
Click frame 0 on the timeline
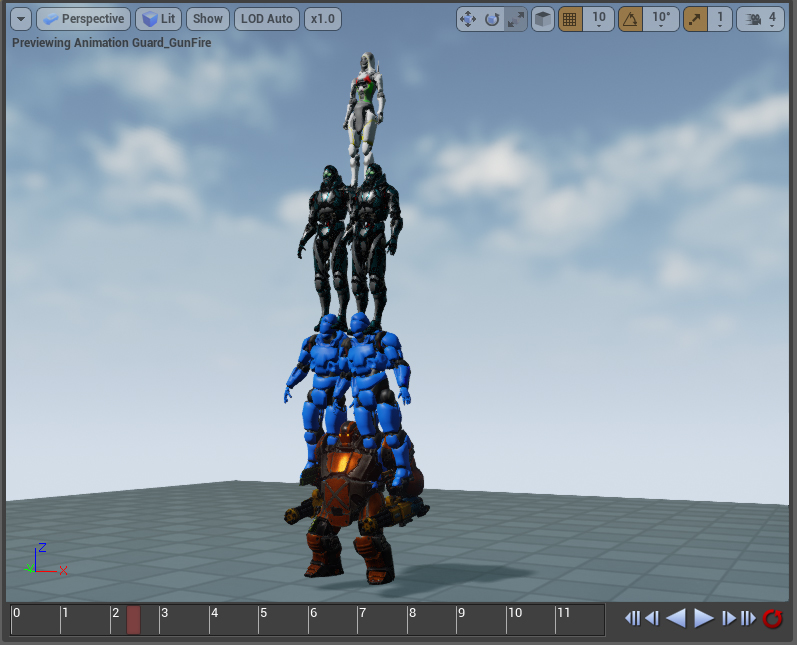[16, 613]
